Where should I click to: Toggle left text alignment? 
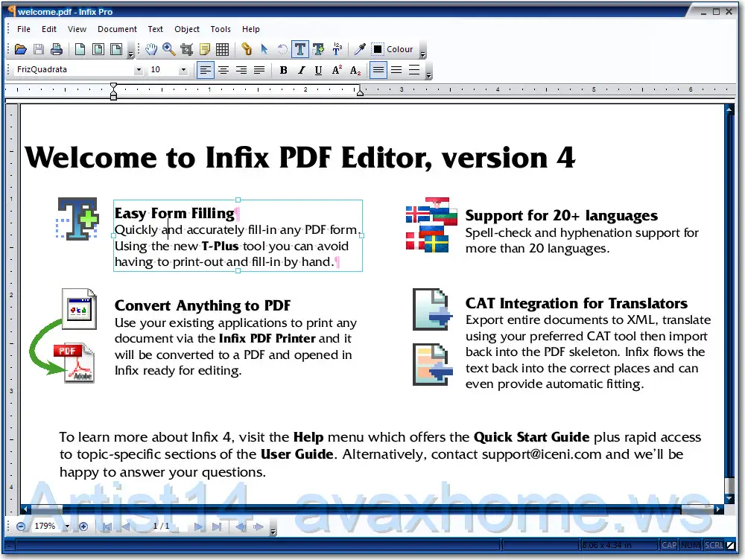coord(206,70)
